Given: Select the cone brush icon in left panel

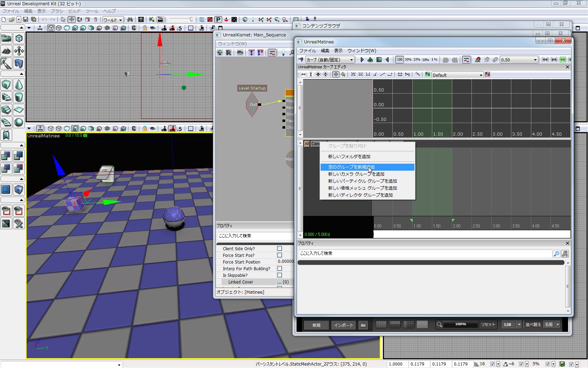Looking at the screenshot, I should click(x=19, y=84).
